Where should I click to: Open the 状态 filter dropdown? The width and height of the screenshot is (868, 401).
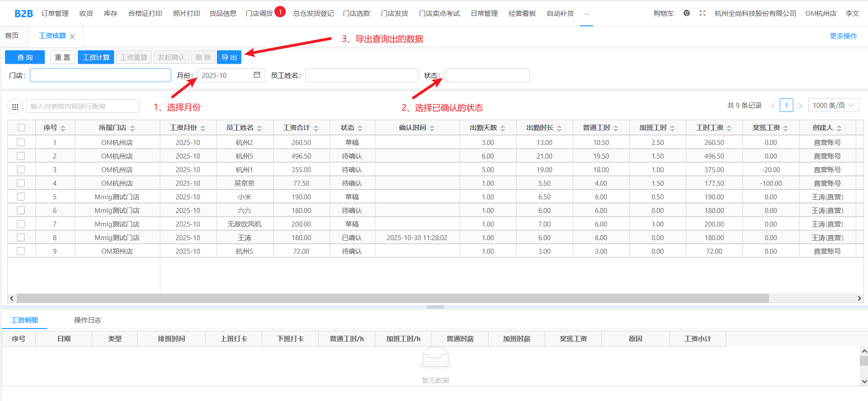pyautogui.click(x=487, y=75)
